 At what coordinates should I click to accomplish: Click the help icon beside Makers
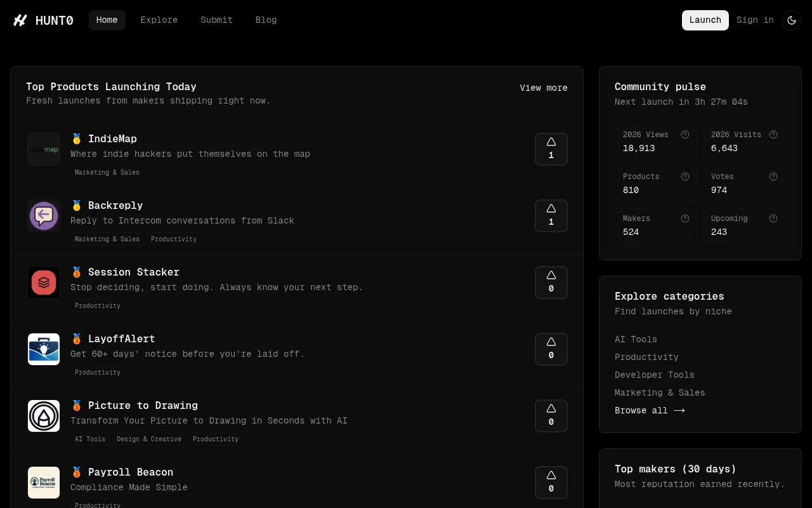[685, 218]
